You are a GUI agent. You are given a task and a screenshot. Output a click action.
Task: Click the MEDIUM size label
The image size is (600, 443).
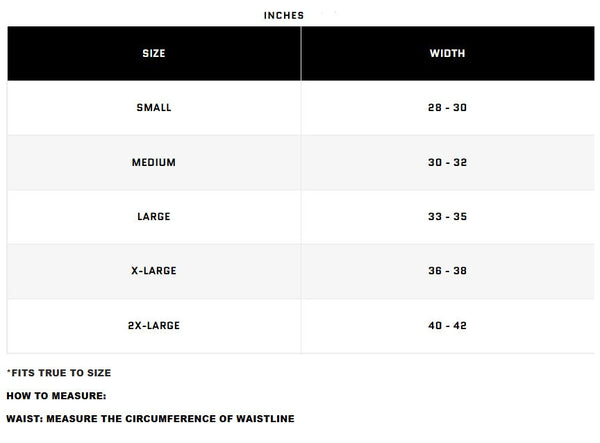pyautogui.click(x=153, y=162)
